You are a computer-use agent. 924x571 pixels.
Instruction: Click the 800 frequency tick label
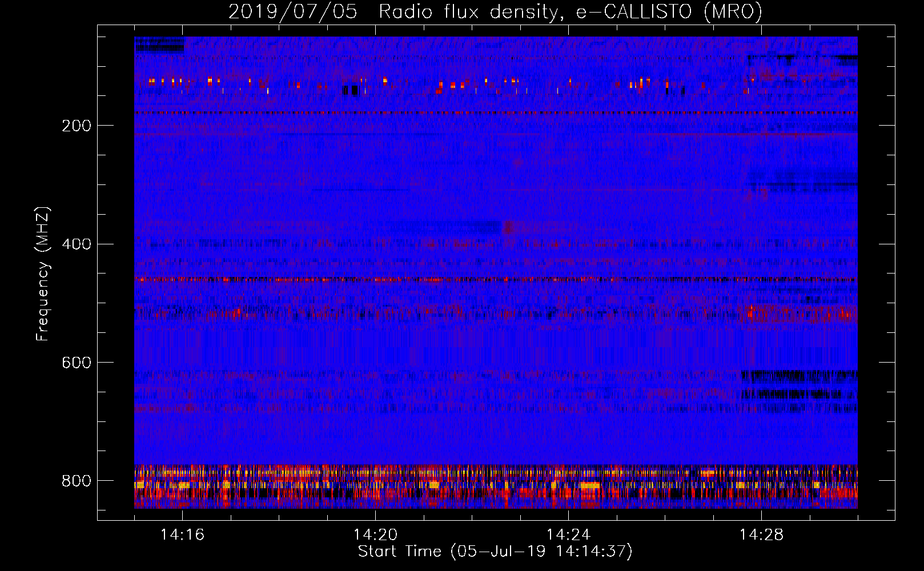[x=77, y=481]
